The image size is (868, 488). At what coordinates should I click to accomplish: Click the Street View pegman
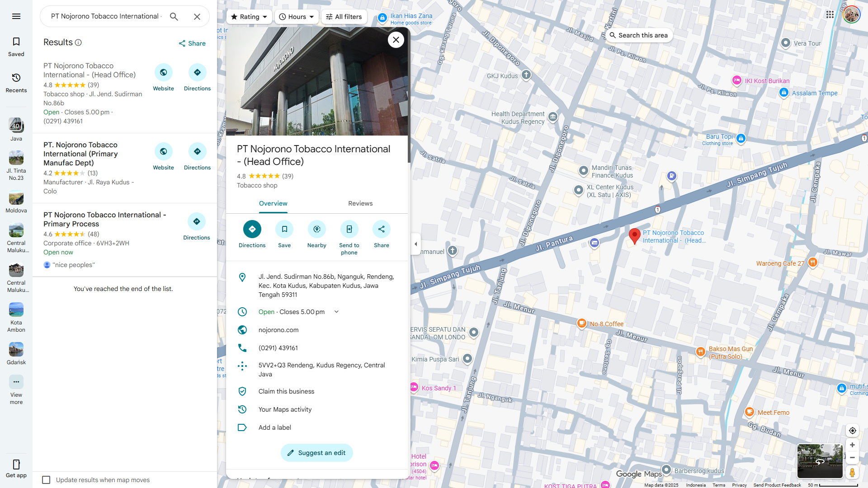[852, 473]
